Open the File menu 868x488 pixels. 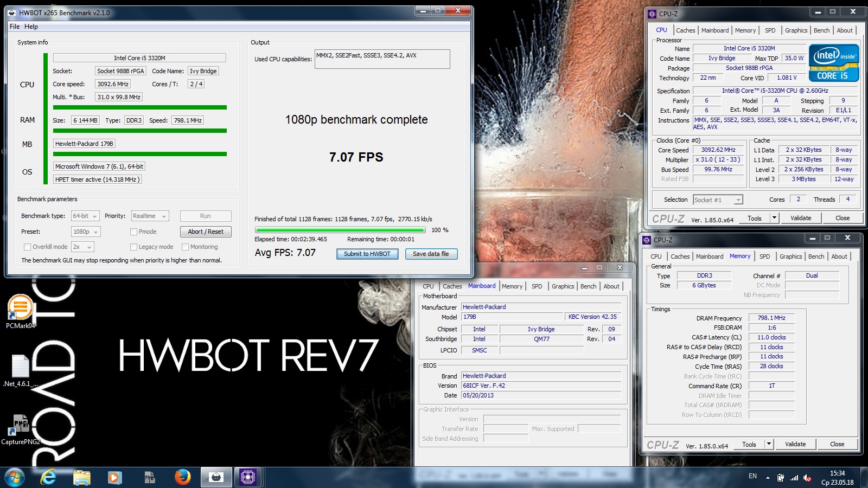[x=15, y=26]
